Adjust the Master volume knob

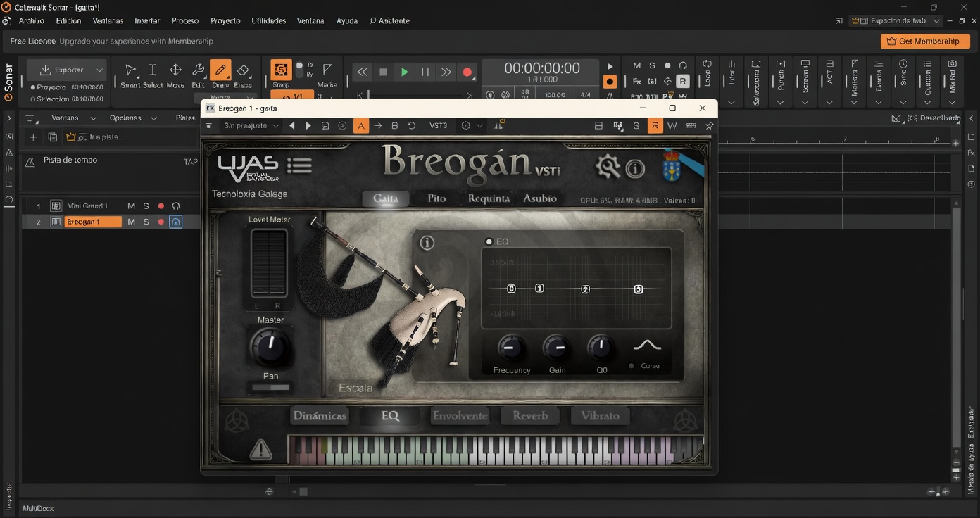tap(270, 346)
